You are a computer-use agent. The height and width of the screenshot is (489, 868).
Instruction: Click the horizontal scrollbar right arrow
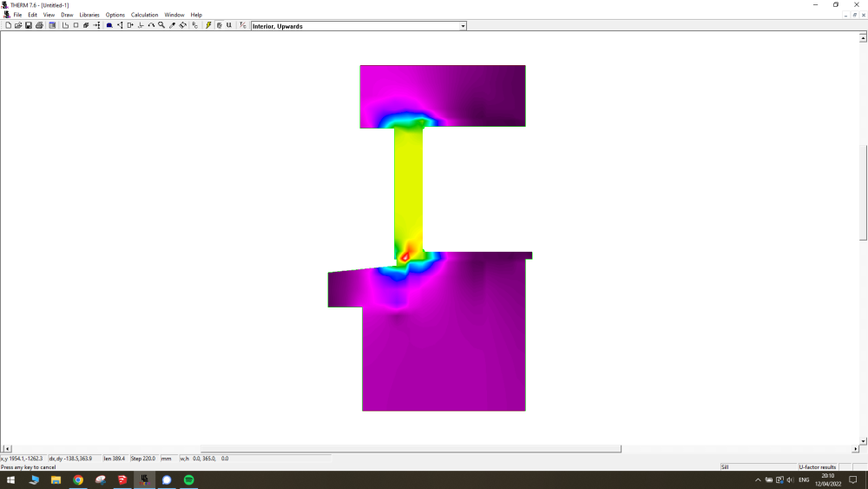coord(855,448)
